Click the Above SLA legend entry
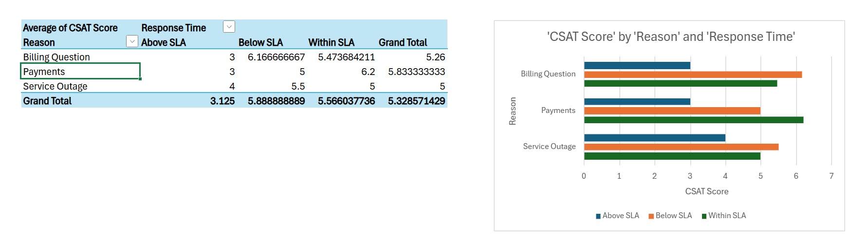 [x=617, y=215]
